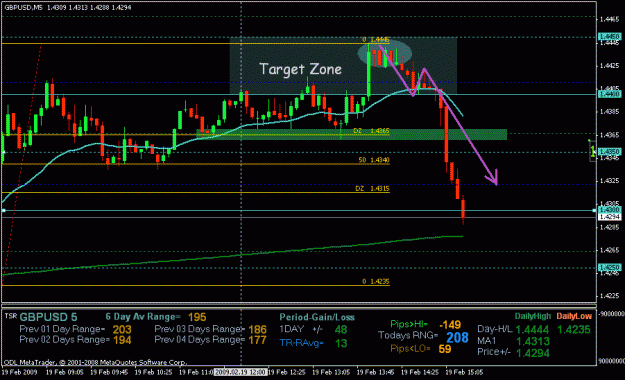Viewport: 625px width, 380px height.
Task: Click the orange 'Pips<LO=' label
Action: point(411,348)
